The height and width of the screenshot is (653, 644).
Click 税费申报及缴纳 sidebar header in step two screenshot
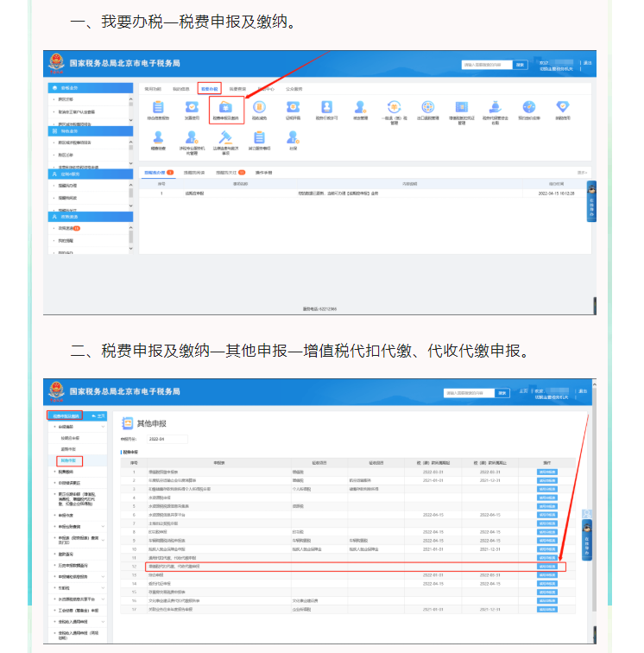click(x=65, y=415)
